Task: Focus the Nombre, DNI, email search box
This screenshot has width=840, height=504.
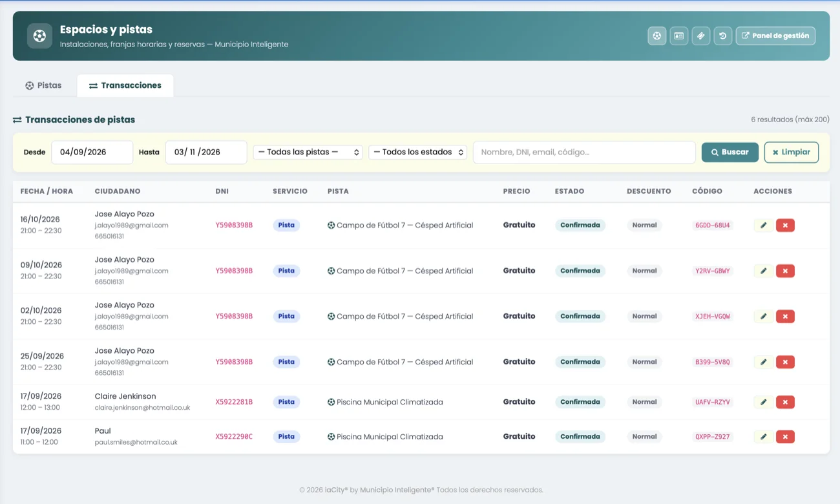Action: coord(584,152)
